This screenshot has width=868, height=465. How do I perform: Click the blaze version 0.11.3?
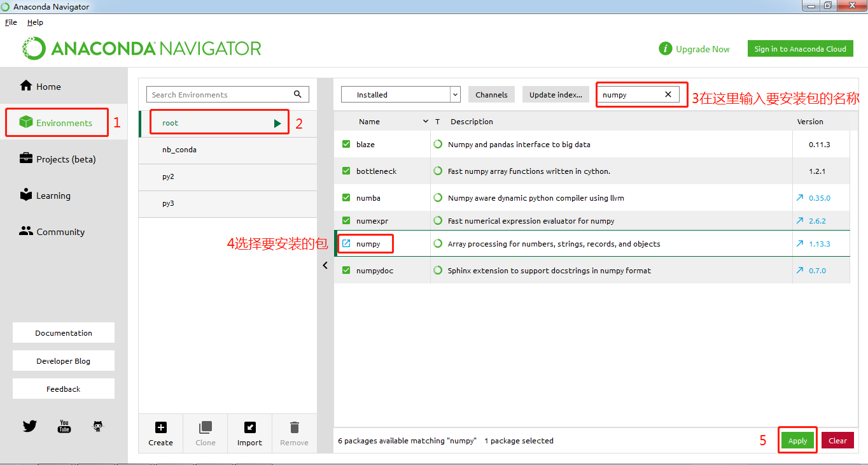(x=819, y=145)
